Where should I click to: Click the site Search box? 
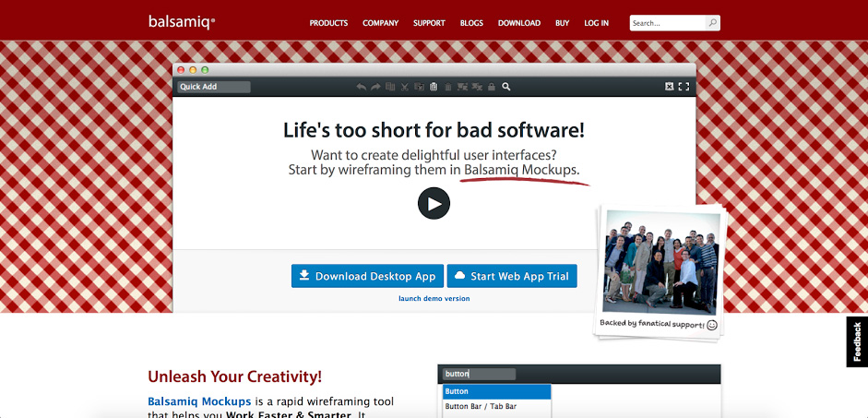coord(668,23)
